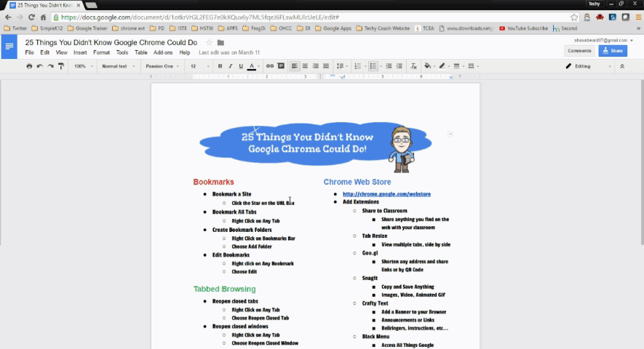Open the text color picker
Screen dimensions: 644x349
click(x=252, y=66)
